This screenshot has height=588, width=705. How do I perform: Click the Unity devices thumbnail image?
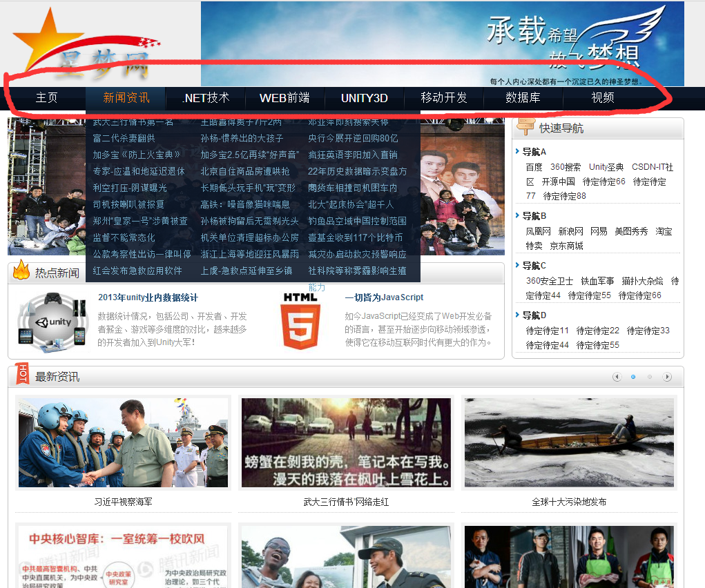tap(52, 322)
